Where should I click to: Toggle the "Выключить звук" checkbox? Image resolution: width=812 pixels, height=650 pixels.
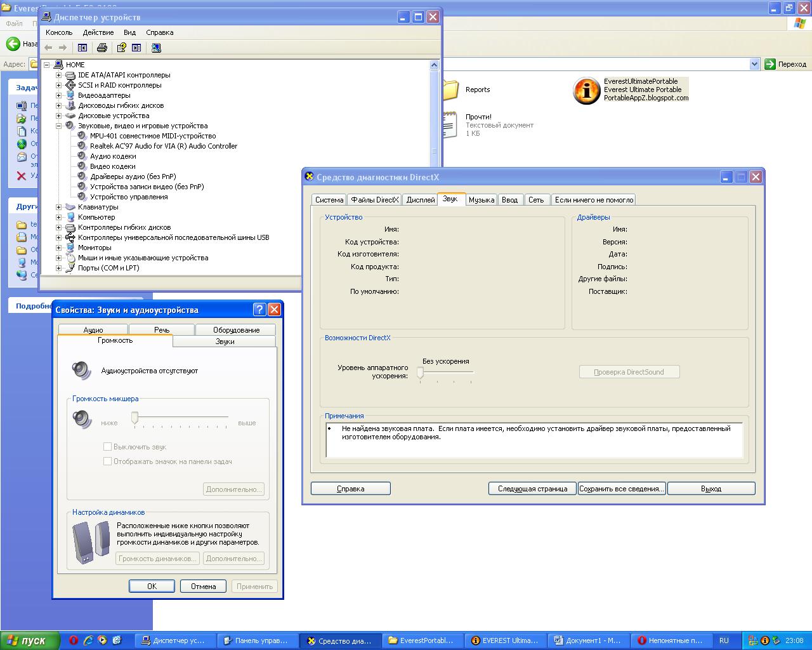pos(108,447)
